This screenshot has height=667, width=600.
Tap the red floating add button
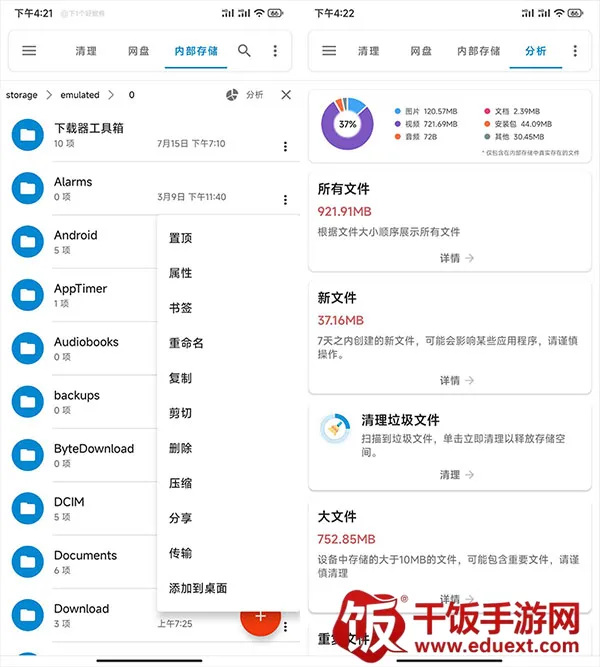coord(260,616)
